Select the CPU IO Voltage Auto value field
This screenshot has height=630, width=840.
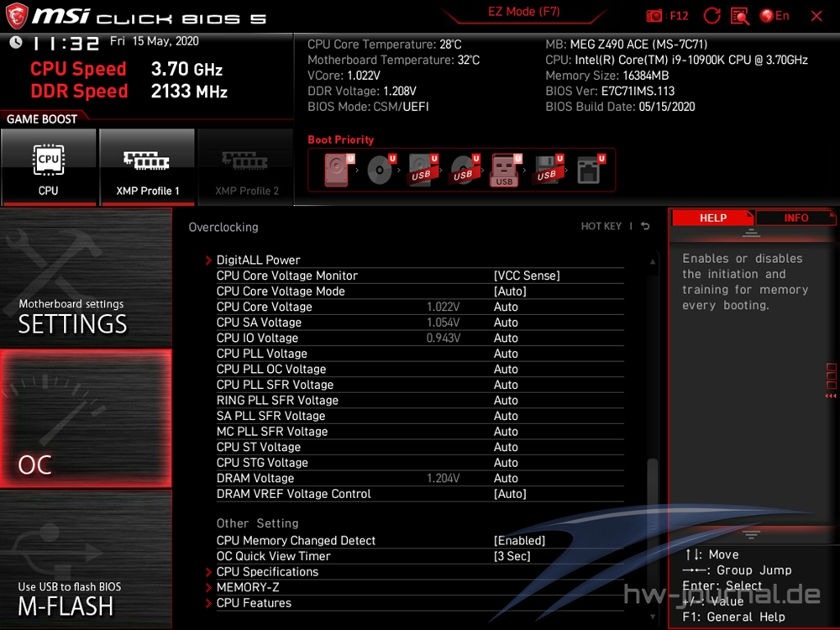coord(506,338)
